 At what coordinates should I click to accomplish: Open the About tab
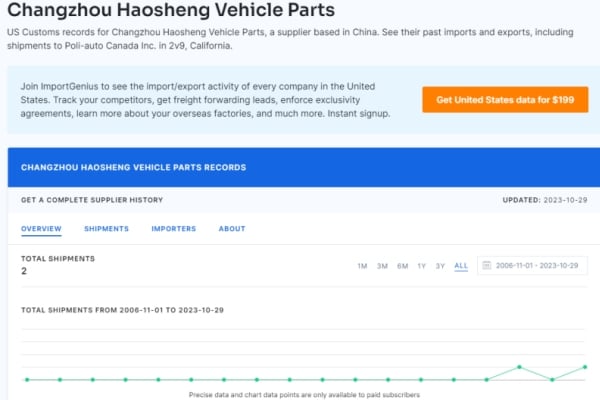pyautogui.click(x=232, y=229)
